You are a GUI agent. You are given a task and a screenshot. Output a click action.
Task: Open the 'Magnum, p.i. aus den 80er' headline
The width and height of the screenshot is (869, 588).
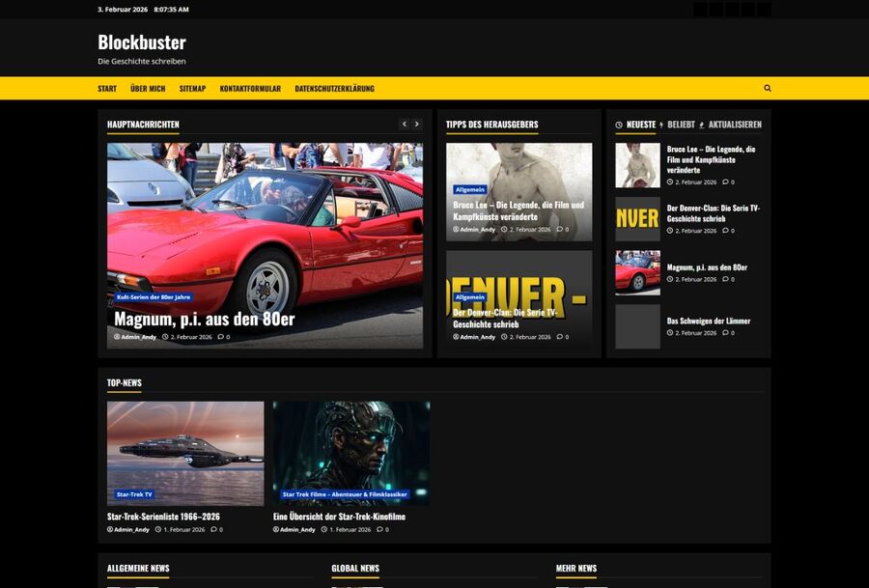point(204,319)
